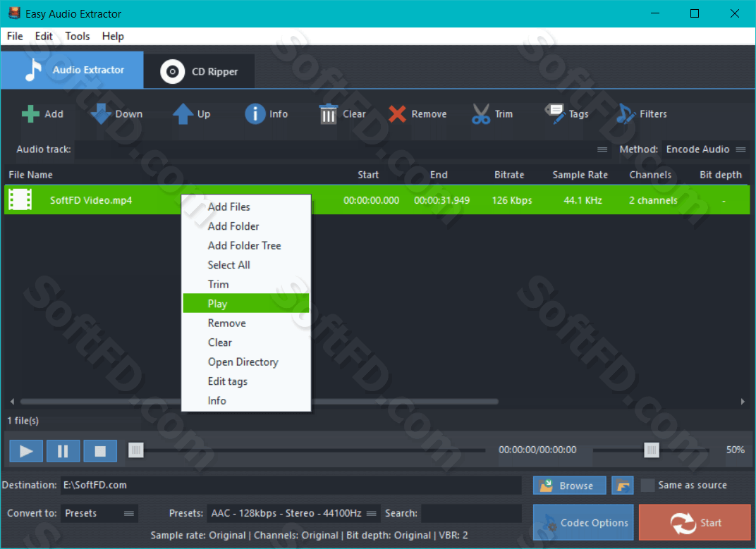
Task: Start playback with the Play button
Action: point(26,451)
